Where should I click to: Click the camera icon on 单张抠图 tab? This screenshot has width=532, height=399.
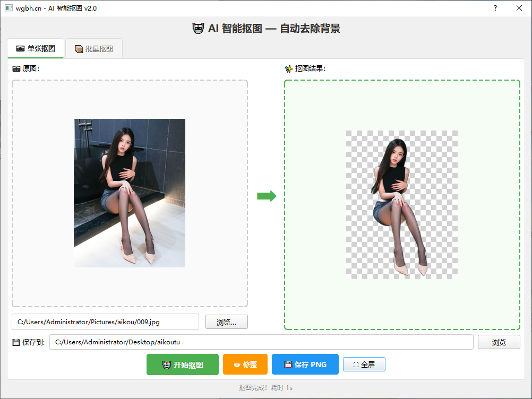click(20, 49)
